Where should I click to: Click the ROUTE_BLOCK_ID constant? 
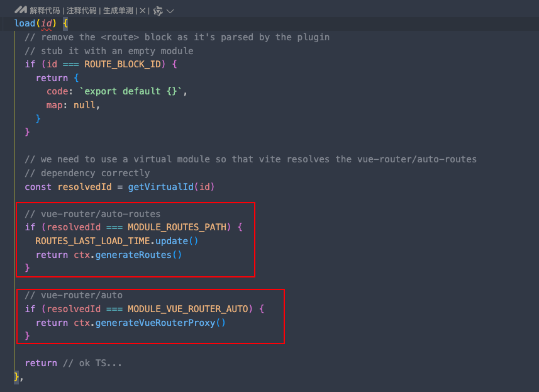click(123, 64)
